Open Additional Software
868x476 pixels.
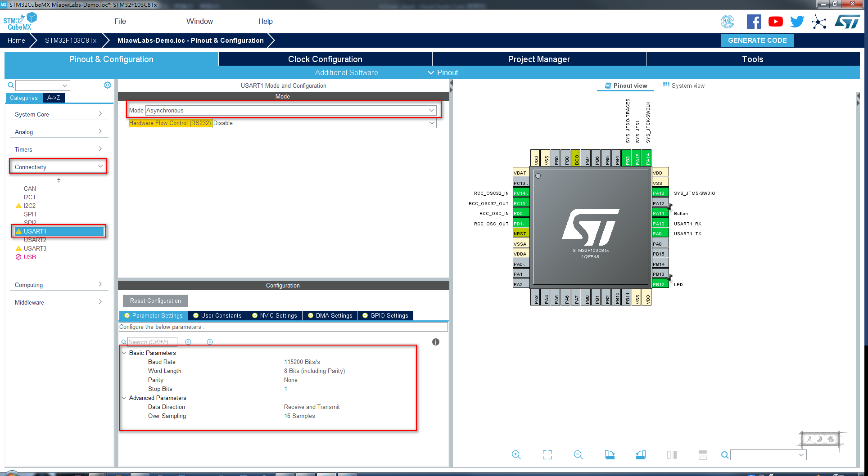coord(346,72)
